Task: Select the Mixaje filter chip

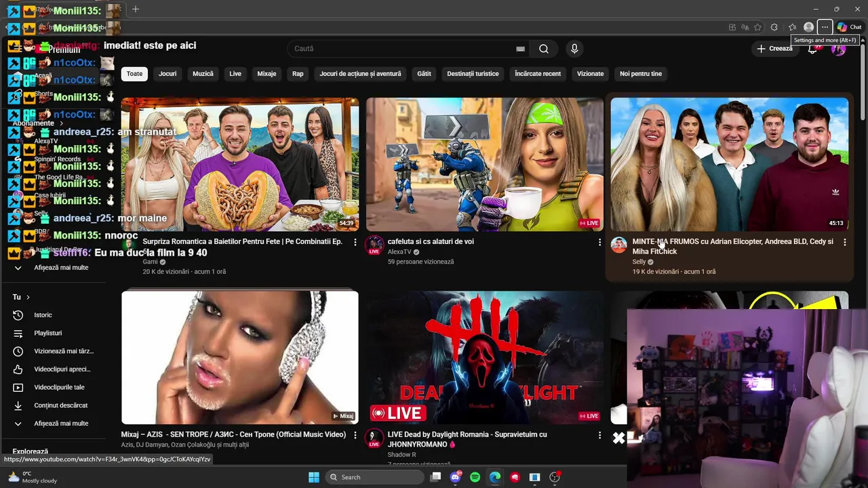Action: (x=267, y=74)
